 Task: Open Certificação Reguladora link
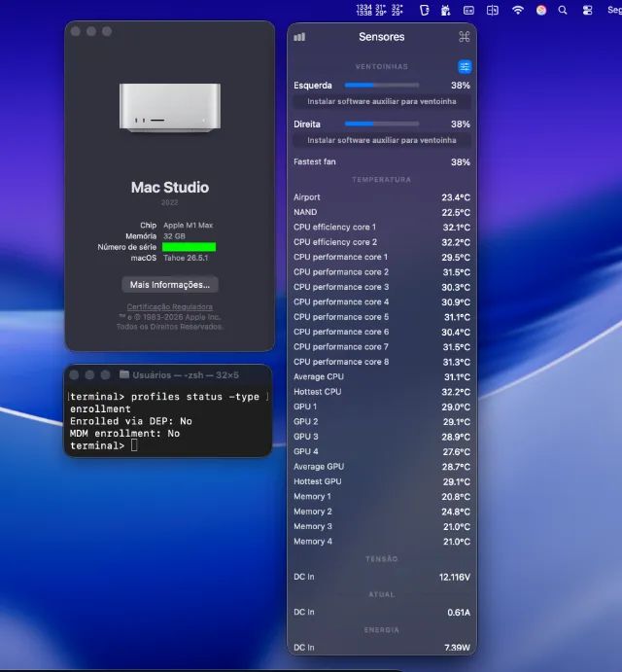(x=170, y=307)
